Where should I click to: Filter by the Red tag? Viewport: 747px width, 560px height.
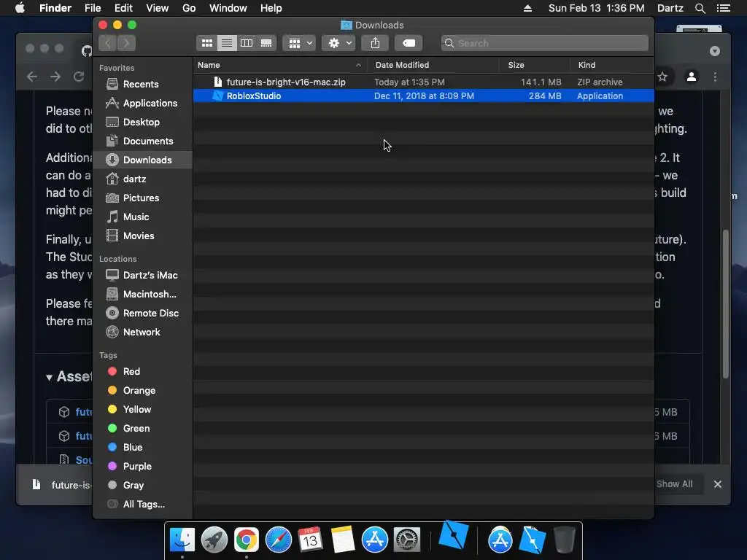point(143,371)
